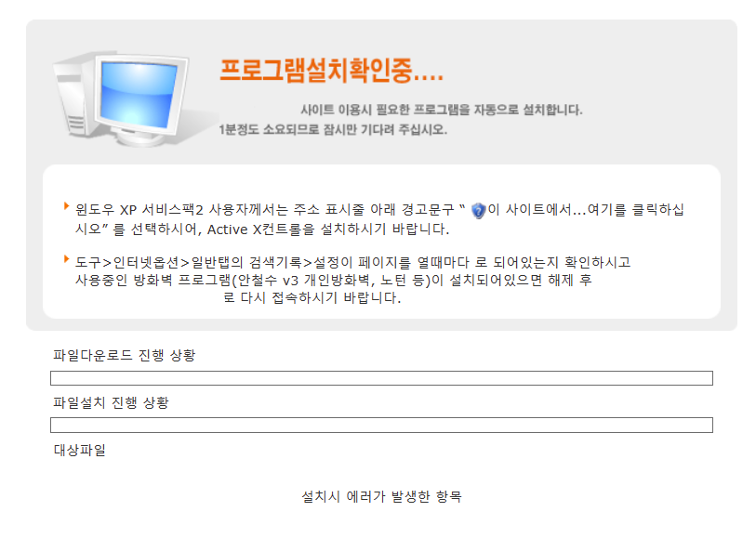Viewport: 756px width, 538px height.
Task: Click the Active X컨트롤 installation text
Action: pos(328,230)
